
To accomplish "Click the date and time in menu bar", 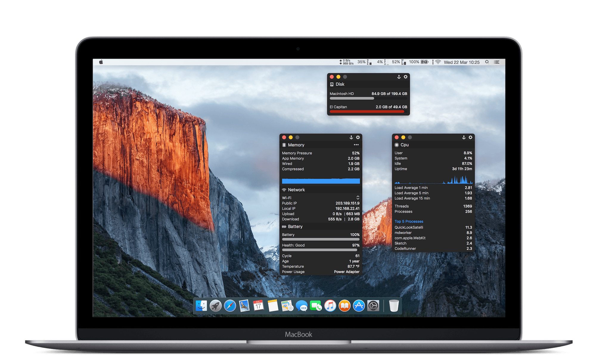I will pyautogui.click(x=462, y=62).
